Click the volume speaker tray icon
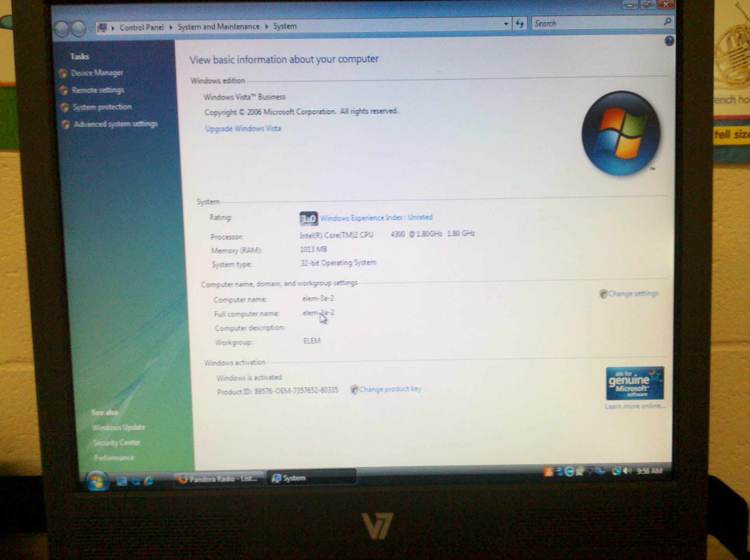 click(627, 471)
